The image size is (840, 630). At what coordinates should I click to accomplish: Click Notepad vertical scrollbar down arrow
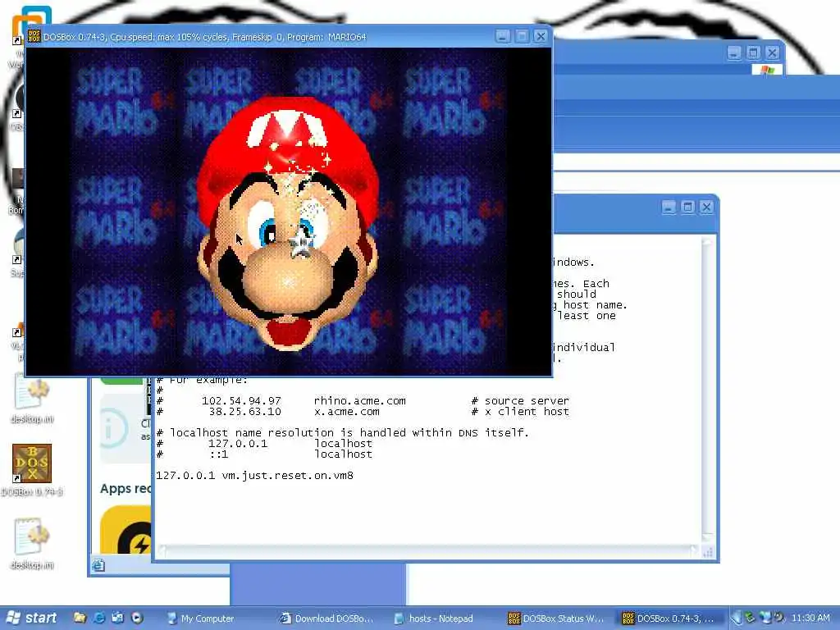point(707,536)
